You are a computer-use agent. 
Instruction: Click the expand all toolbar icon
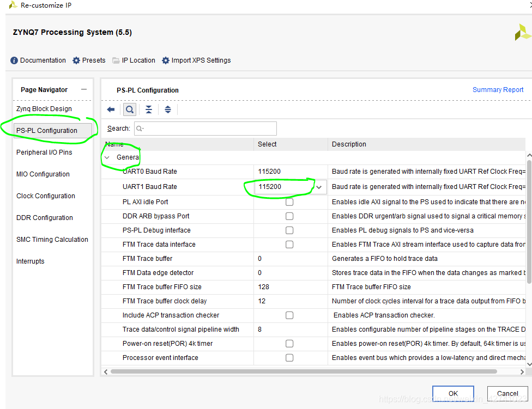pyautogui.click(x=167, y=109)
